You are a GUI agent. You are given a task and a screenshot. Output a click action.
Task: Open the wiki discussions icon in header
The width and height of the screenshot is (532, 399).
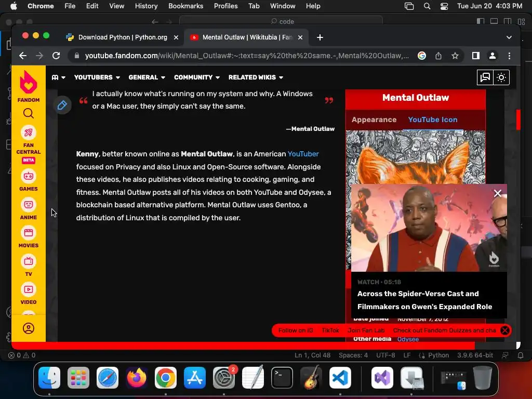[485, 77]
